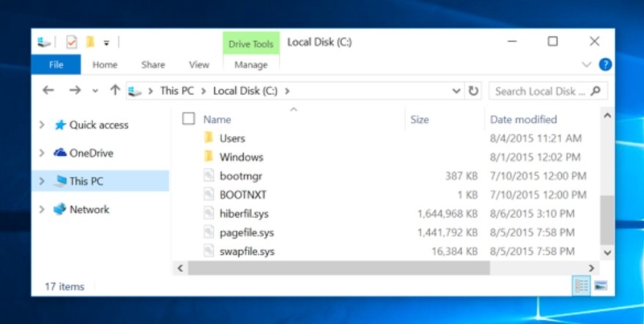Select OneDrive in navigation pane
Image resolution: width=644 pixels, height=324 pixels.
[91, 154]
